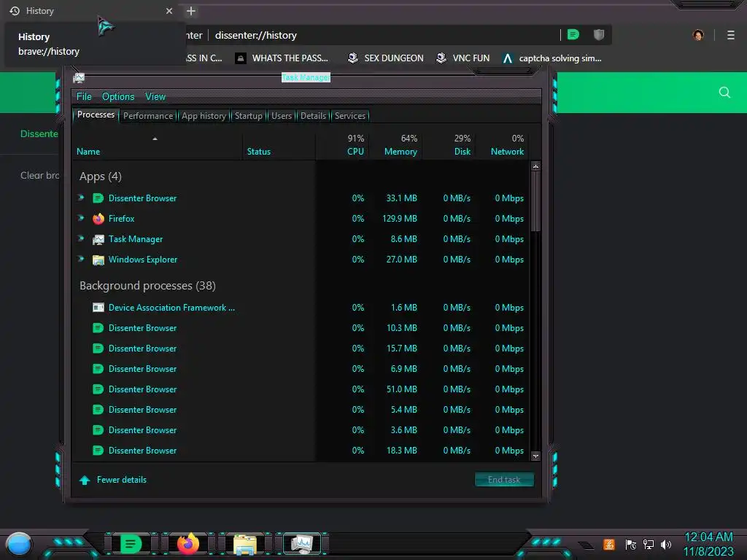Open the Options menu in Task Manager

118,97
